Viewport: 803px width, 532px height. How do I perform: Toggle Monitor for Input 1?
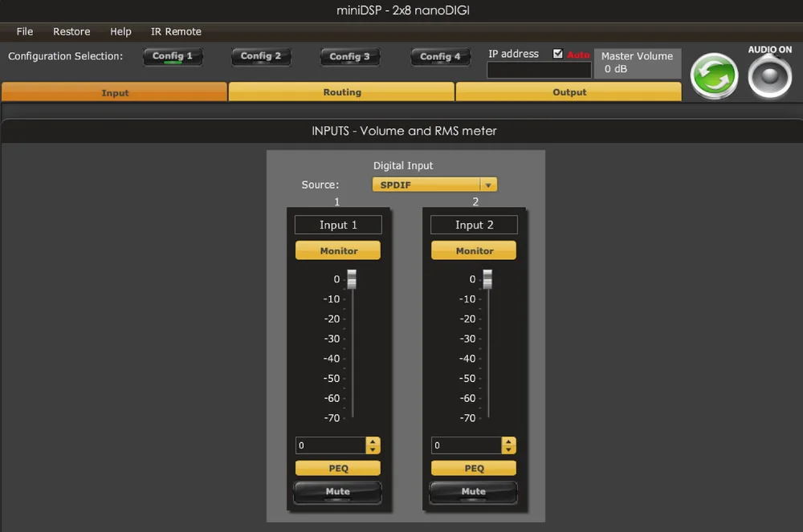click(x=338, y=250)
